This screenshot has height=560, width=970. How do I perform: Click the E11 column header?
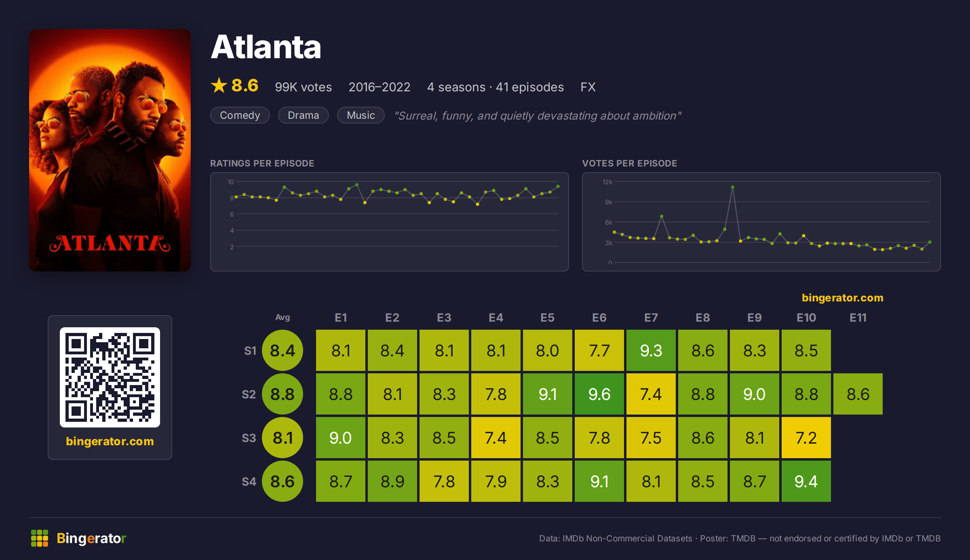(x=858, y=318)
